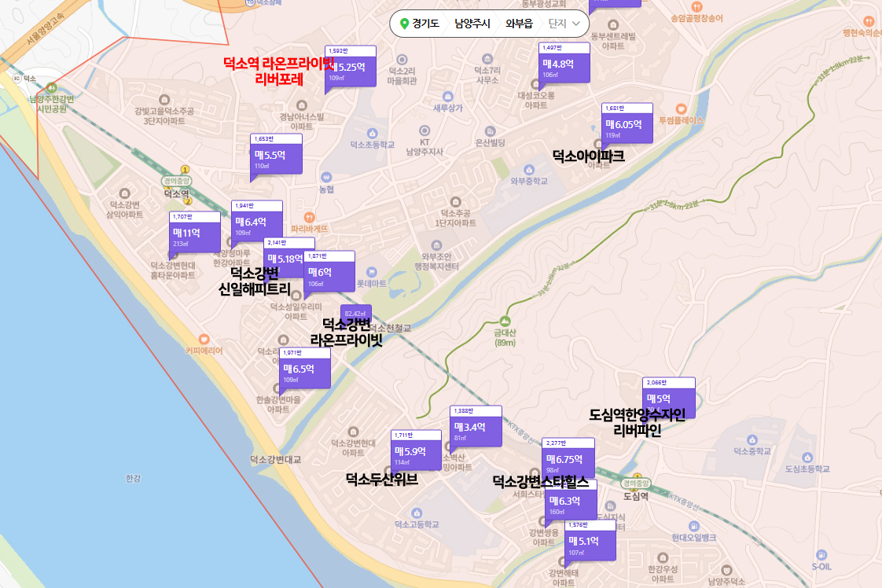Click the 덕소중학교 school icon

(752, 440)
